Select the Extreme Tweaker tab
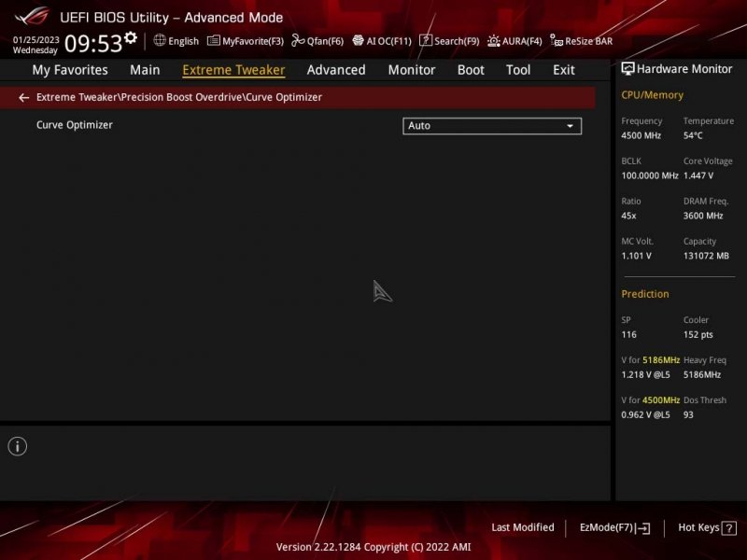 233,70
